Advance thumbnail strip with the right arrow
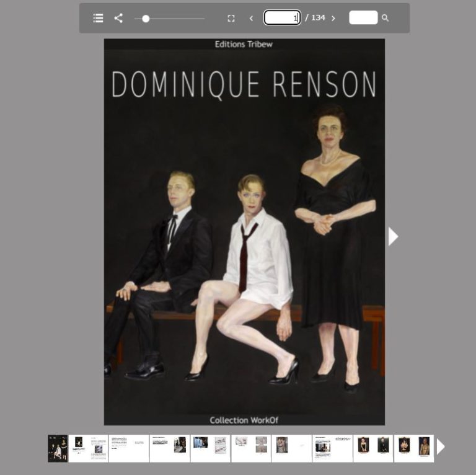The image size is (476, 475). (441, 447)
